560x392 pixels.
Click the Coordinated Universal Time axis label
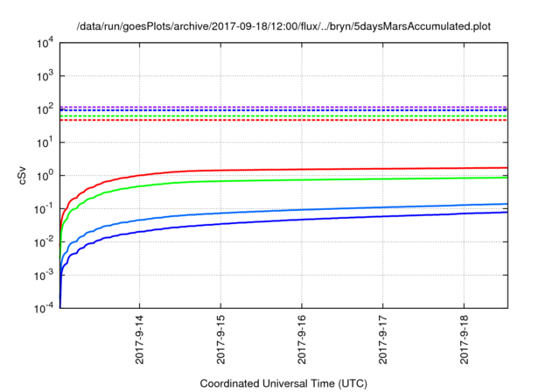tap(283, 383)
